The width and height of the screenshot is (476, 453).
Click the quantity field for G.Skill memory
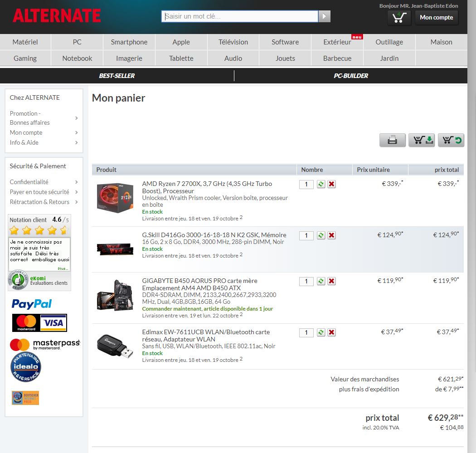[306, 236]
